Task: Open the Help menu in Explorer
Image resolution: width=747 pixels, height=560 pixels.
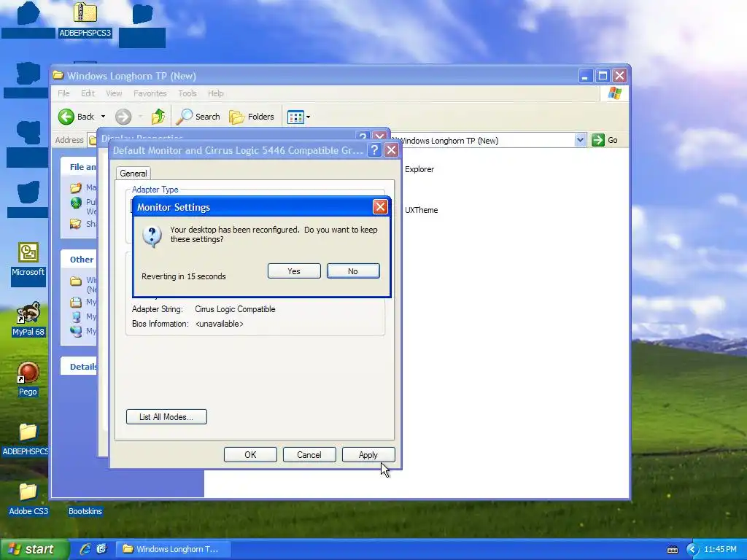Action: click(x=216, y=93)
